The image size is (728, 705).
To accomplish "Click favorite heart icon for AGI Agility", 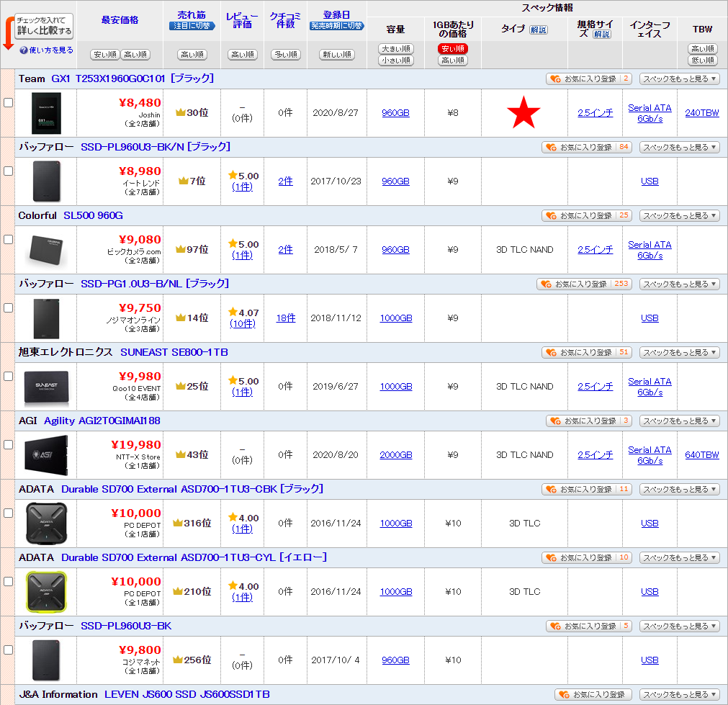I will (x=555, y=421).
